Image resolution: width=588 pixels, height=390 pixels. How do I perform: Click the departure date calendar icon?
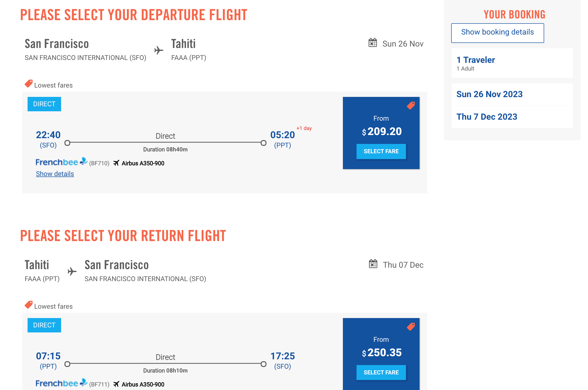(x=372, y=43)
